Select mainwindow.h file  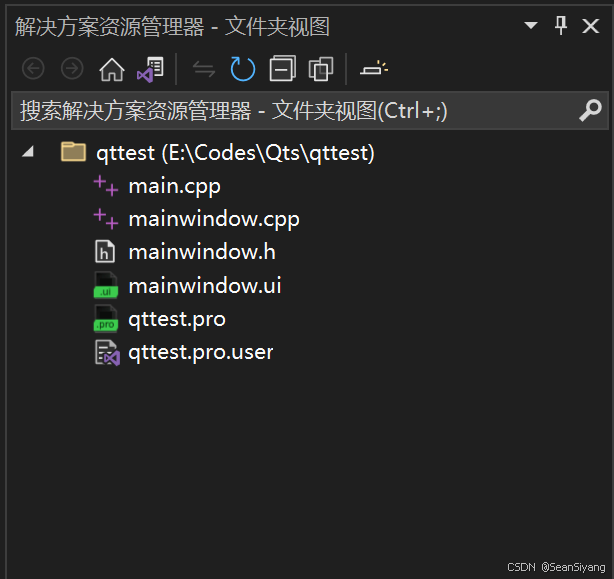(202, 252)
